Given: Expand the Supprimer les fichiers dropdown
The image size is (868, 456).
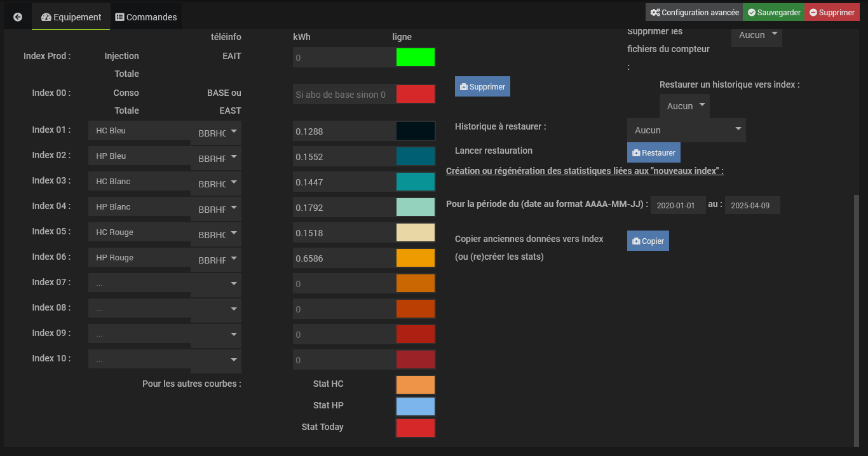Looking at the screenshot, I should [756, 35].
